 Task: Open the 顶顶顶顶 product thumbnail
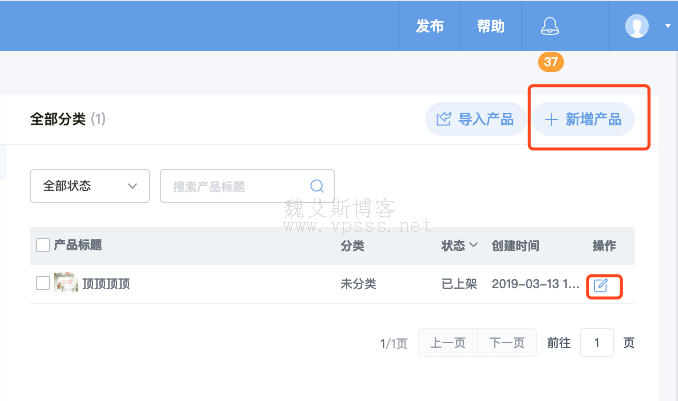[x=66, y=283]
